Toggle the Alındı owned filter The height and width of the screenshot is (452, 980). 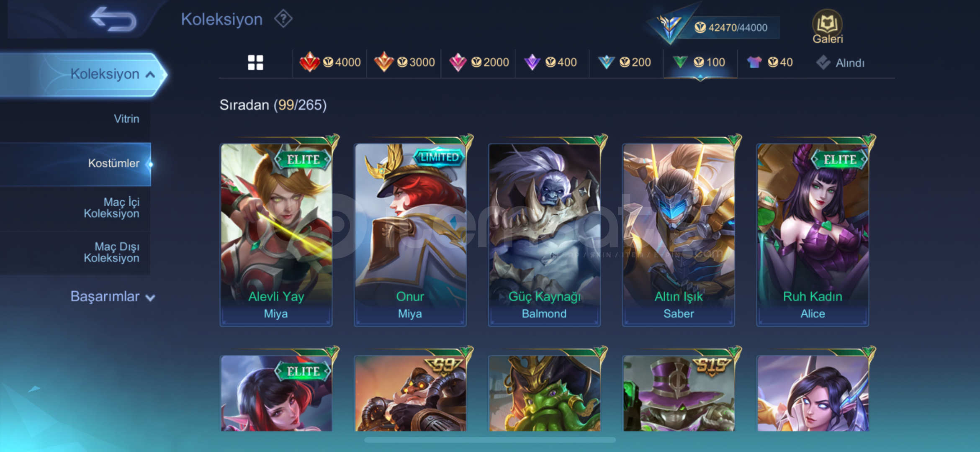coord(840,63)
